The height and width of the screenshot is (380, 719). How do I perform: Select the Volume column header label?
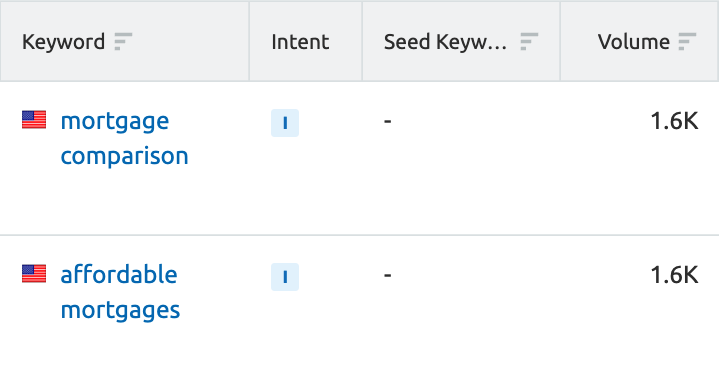click(634, 42)
